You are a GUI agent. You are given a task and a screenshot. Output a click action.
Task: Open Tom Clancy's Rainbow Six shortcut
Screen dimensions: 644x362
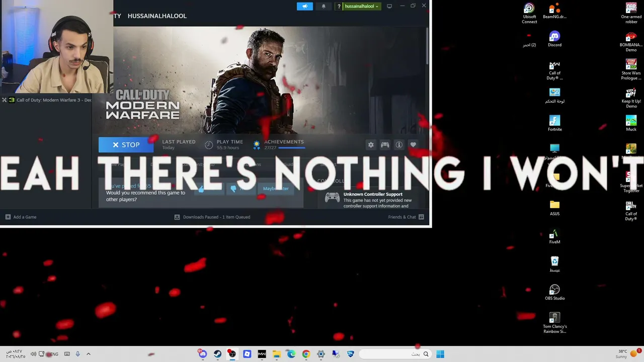[554, 323]
